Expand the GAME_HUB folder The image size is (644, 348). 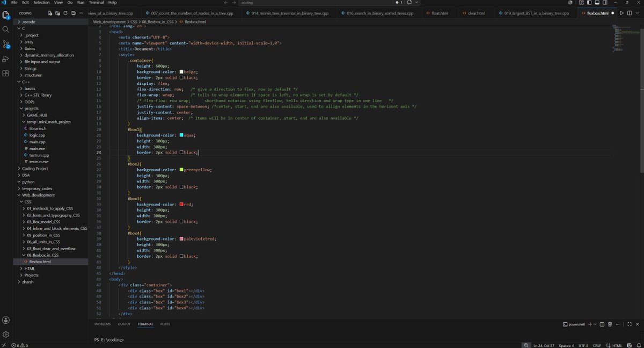pos(50,115)
